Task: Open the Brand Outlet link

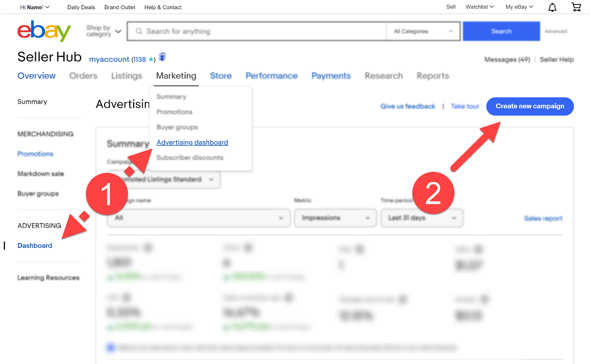Action: pyautogui.click(x=120, y=7)
